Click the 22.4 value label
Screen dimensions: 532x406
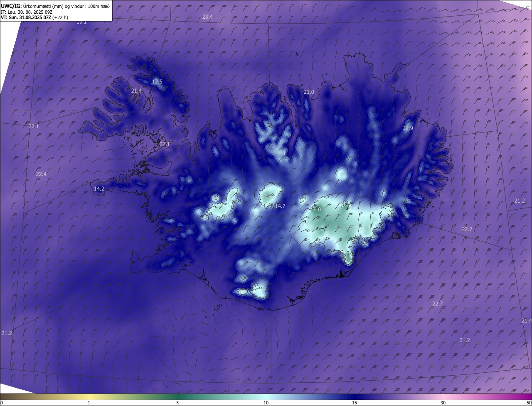coord(41,174)
